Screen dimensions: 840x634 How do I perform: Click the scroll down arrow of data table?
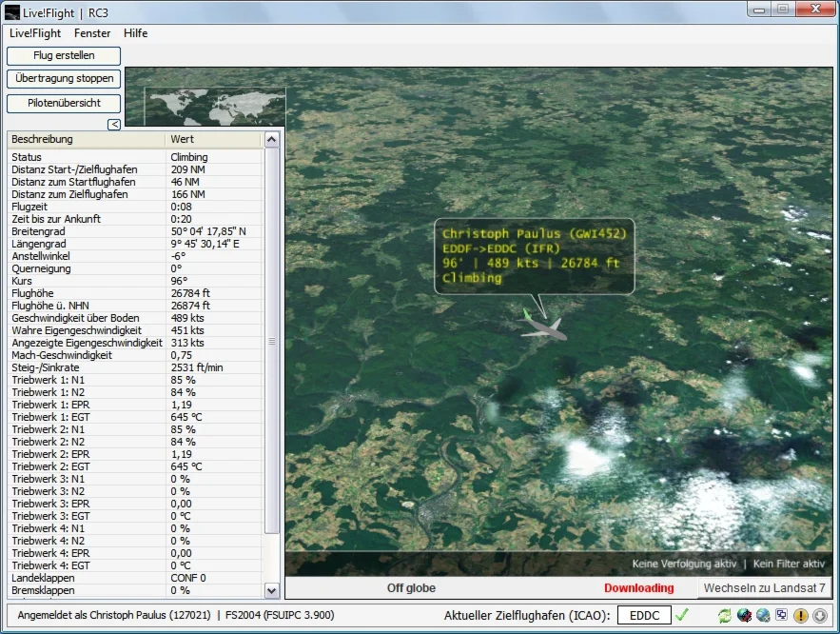click(271, 590)
